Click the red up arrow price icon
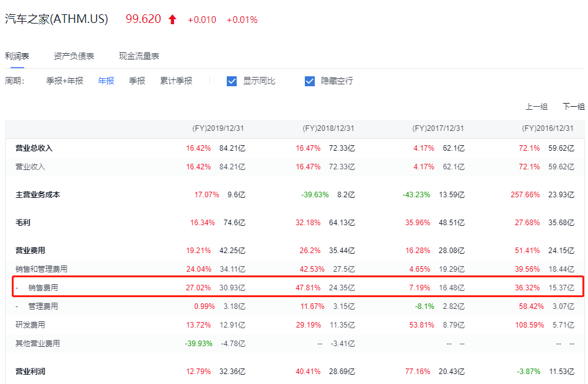The image size is (588, 384). [x=172, y=19]
